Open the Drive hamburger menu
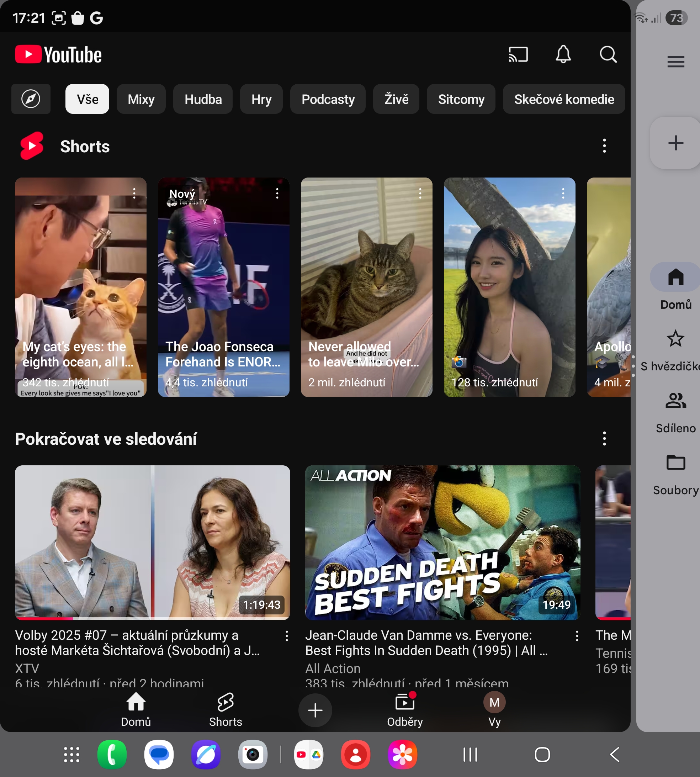 pos(676,62)
